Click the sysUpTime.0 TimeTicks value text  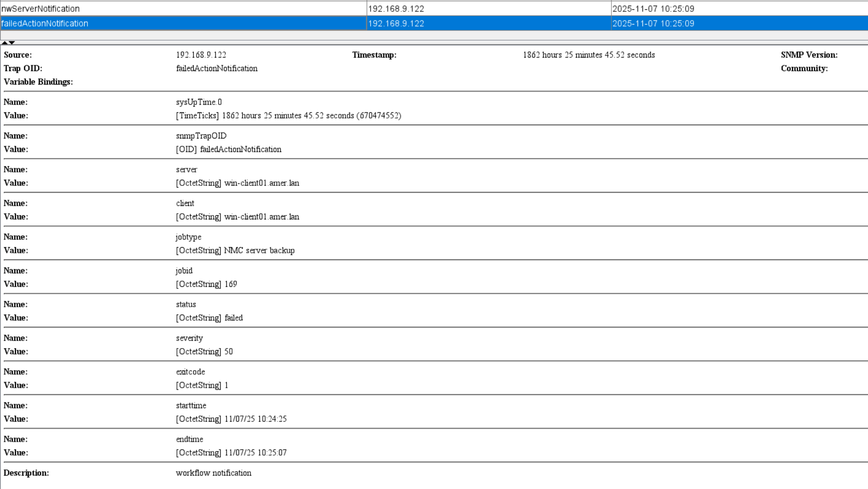[x=288, y=116]
